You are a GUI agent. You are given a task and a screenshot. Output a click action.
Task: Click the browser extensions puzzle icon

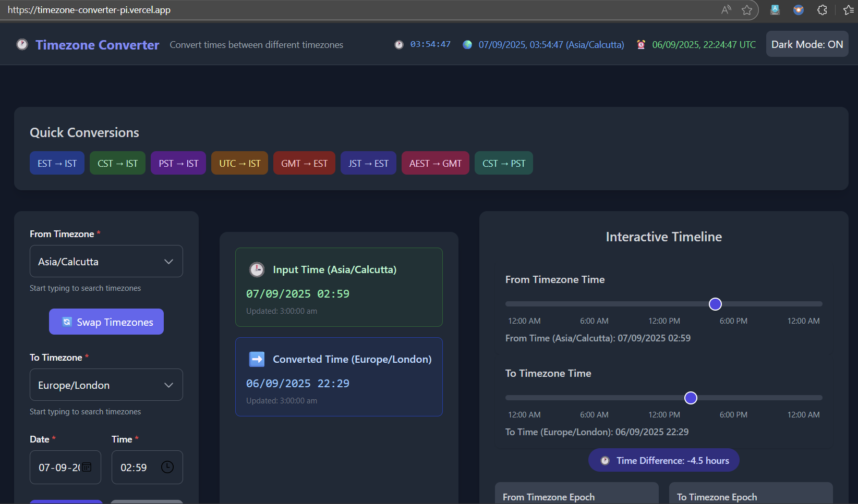click(x=822, y=9)
